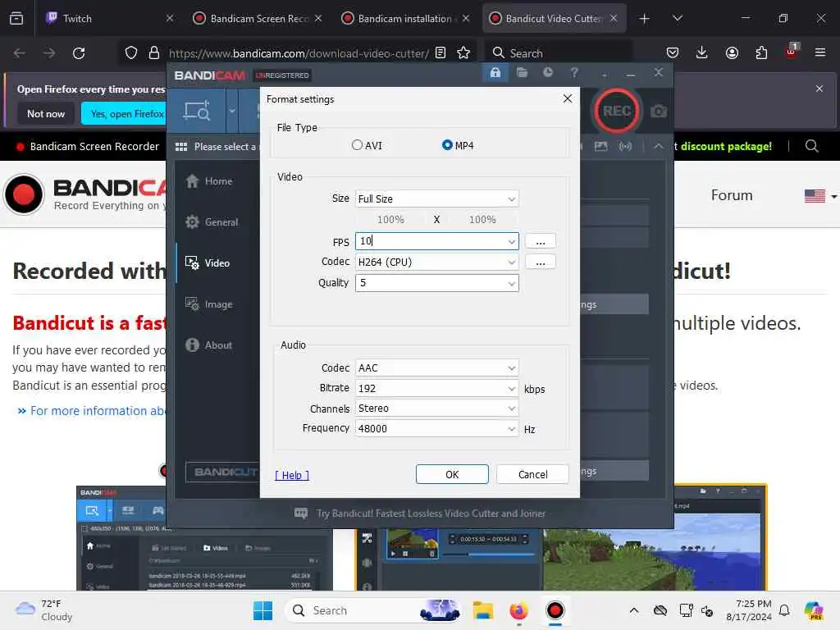Open Firefox account icon
This screenshot has height=630, width=840.
point(732,53)
